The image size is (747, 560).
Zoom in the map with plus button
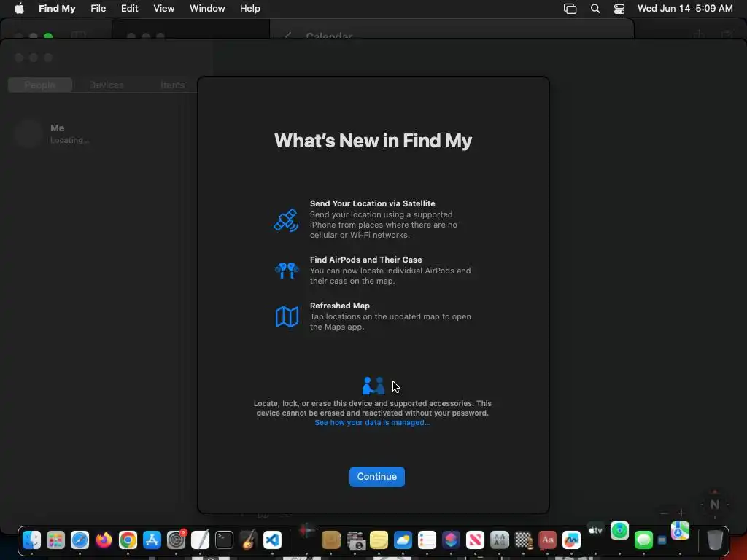pos(681,513)
